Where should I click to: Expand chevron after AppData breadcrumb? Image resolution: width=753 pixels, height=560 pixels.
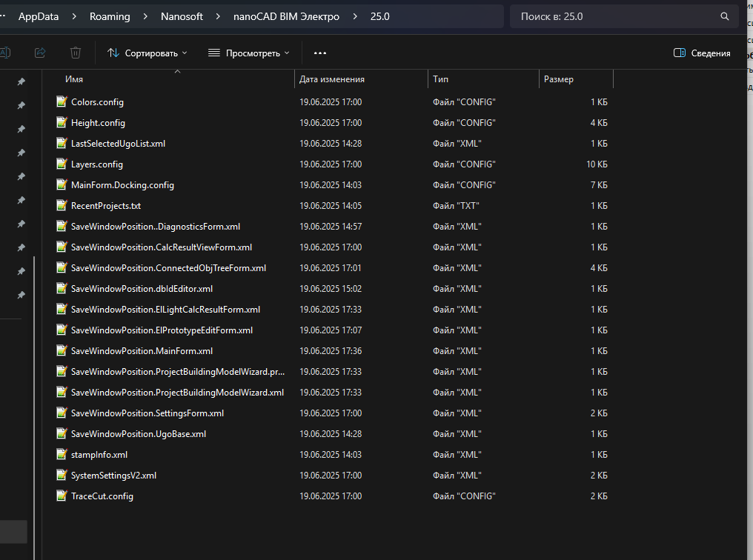pyautogui.click(x=74, y=16)
